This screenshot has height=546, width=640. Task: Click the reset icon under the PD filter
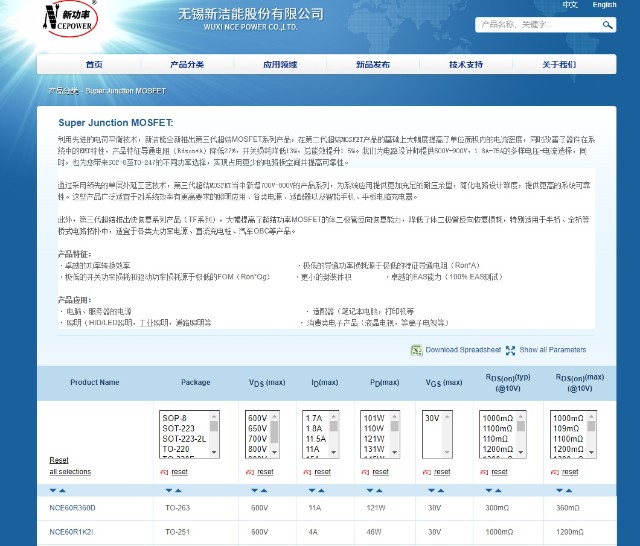coord(365,472)
